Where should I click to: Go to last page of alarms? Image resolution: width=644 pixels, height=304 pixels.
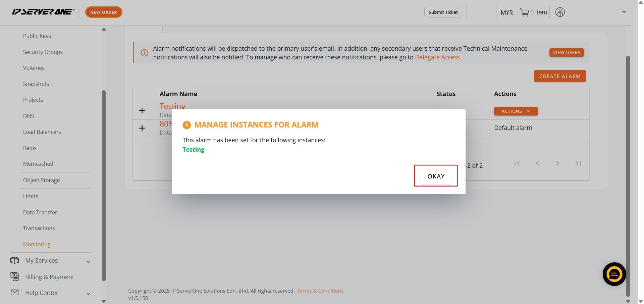[x=578, y=163]
